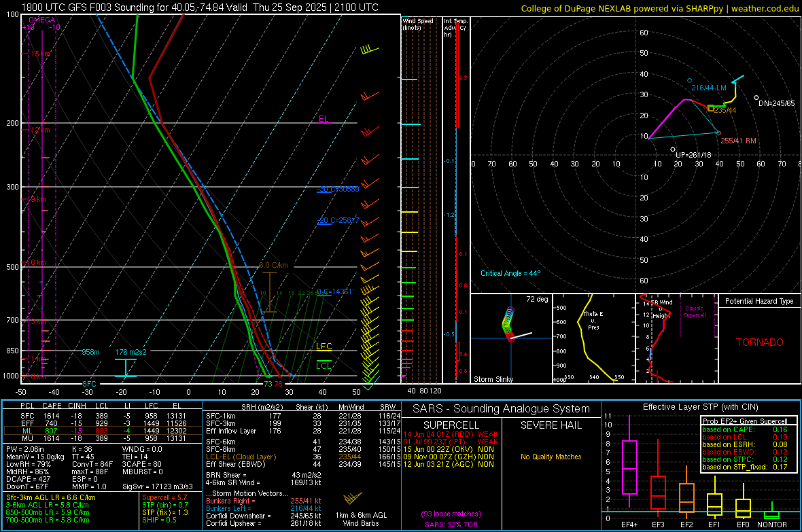Image resolution: width=802 pixels, height=532 pixels.
Task: Click the 'SigSvr = 17123 m3/s3' value
Action: 158,487
